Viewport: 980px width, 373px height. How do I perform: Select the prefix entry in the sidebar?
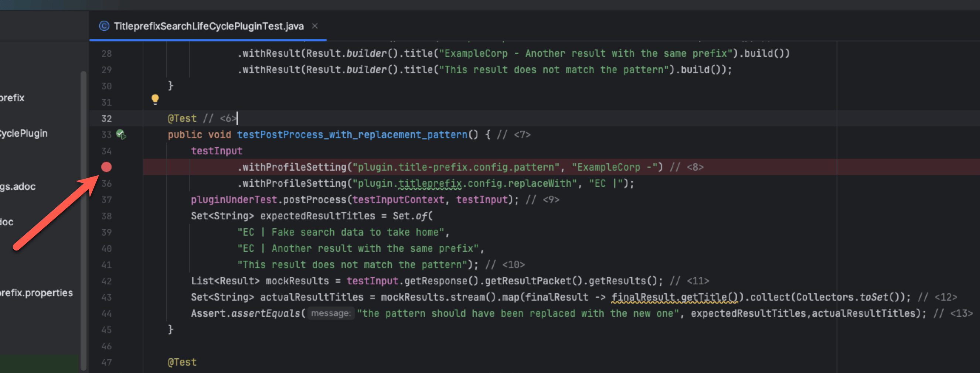pyautogui.click(x=11, y=97)
